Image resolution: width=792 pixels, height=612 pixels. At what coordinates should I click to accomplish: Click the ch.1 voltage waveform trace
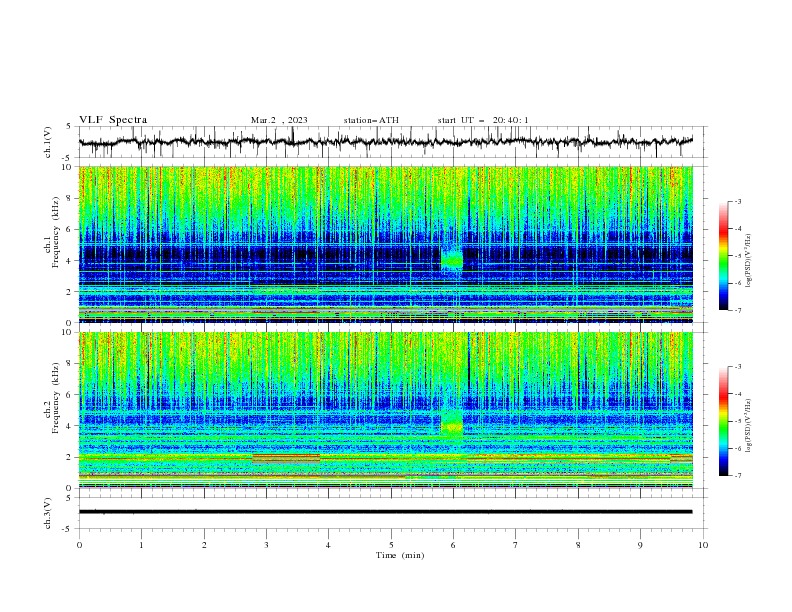(x=385, y=142)
